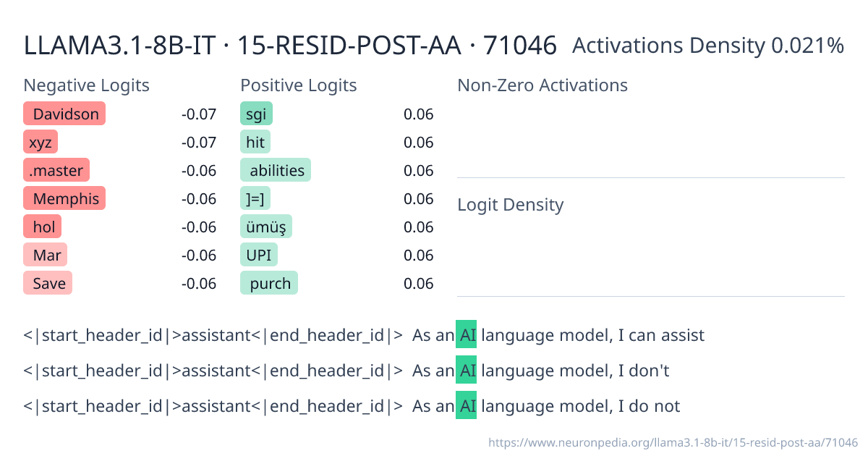The image size is (868, 456).
Task: Click the Negative Logits heading
Action: (87, 85)
